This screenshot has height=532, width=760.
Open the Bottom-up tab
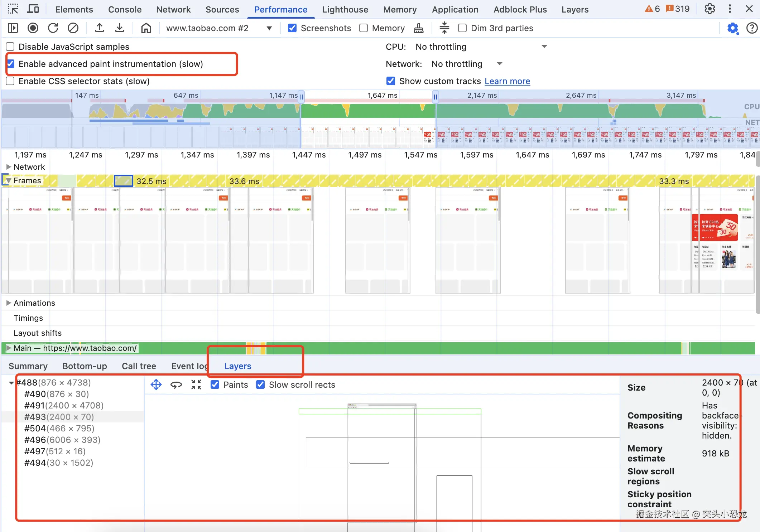coord(85,366)
